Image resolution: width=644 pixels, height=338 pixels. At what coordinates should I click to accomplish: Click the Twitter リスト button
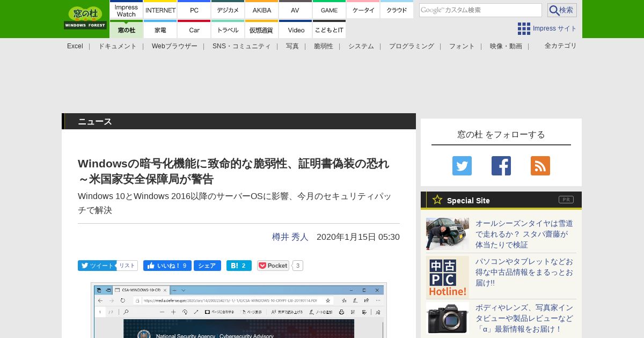click(x=127, y=266)
